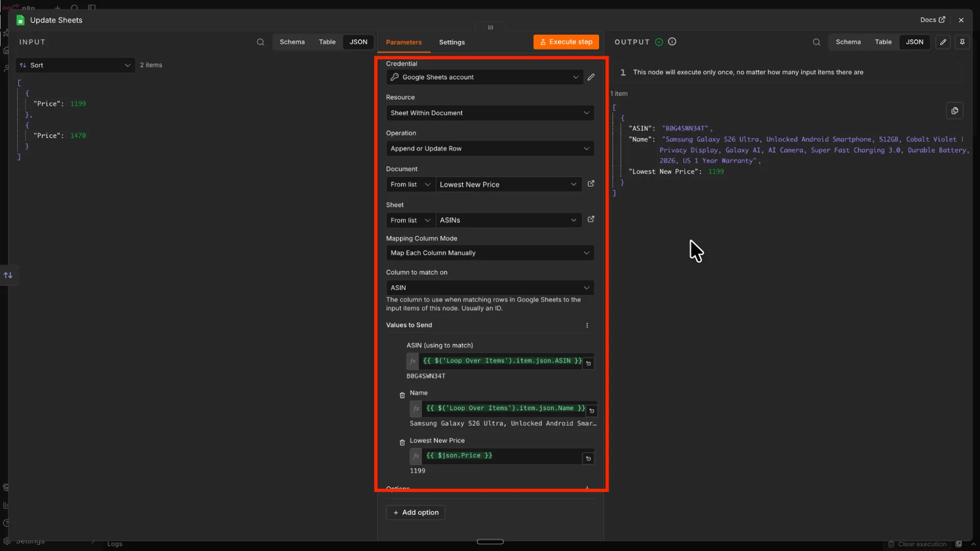The image size is (980, 551).
Task: Click the Name expression input field
Action: [504, 409]
